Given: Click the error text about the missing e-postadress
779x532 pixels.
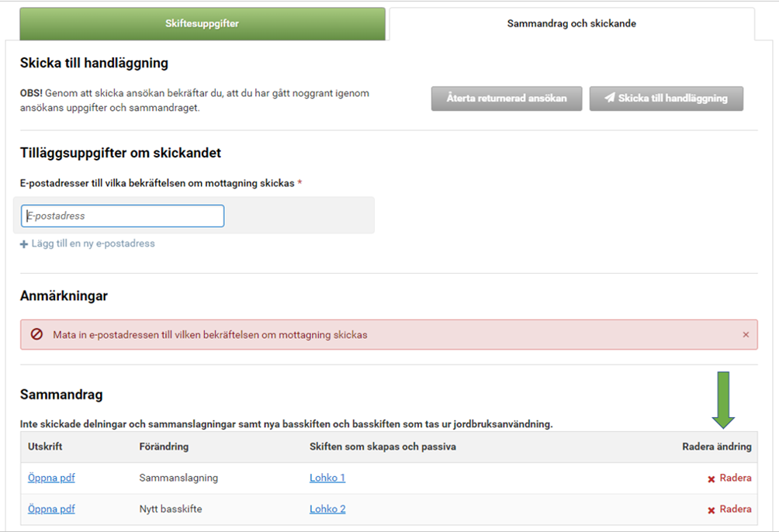Looking at the screenshot, I should click(209, 335).
